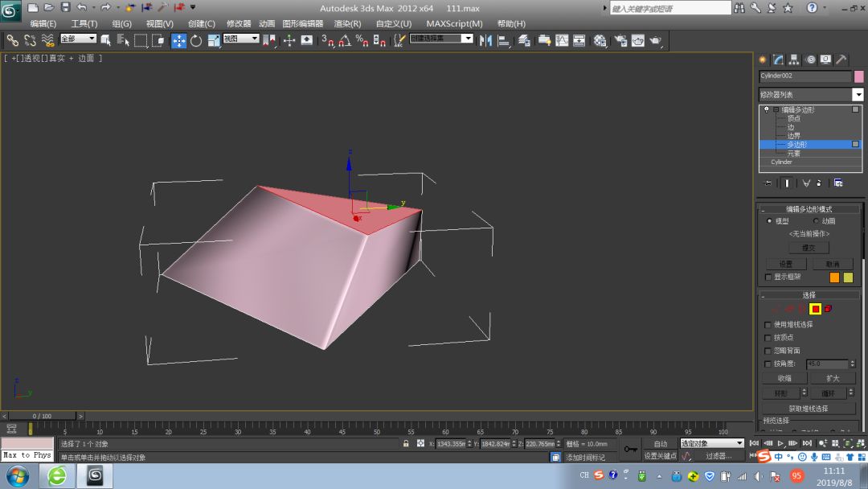868x489 pixels.
Task: Open the 渲染(R) menu
Action: [348, 23]
